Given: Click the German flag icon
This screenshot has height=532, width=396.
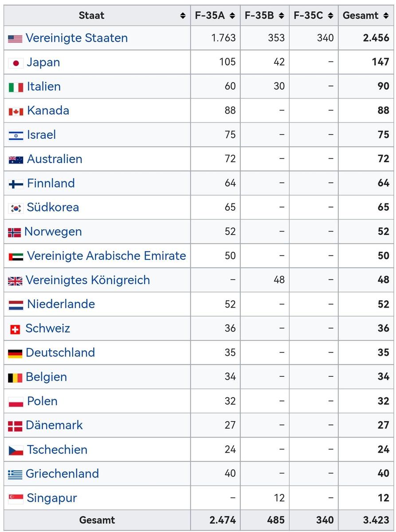Looking at the screenshot, I should coord(15,353).
